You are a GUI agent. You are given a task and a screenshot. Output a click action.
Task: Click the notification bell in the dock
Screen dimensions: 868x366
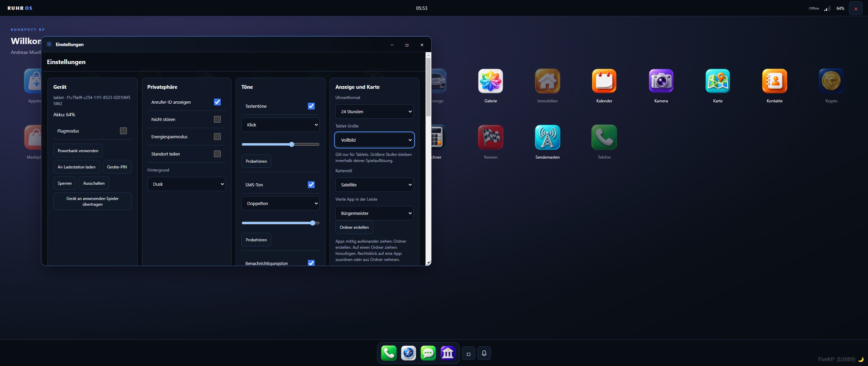click(x=484, y=353)
